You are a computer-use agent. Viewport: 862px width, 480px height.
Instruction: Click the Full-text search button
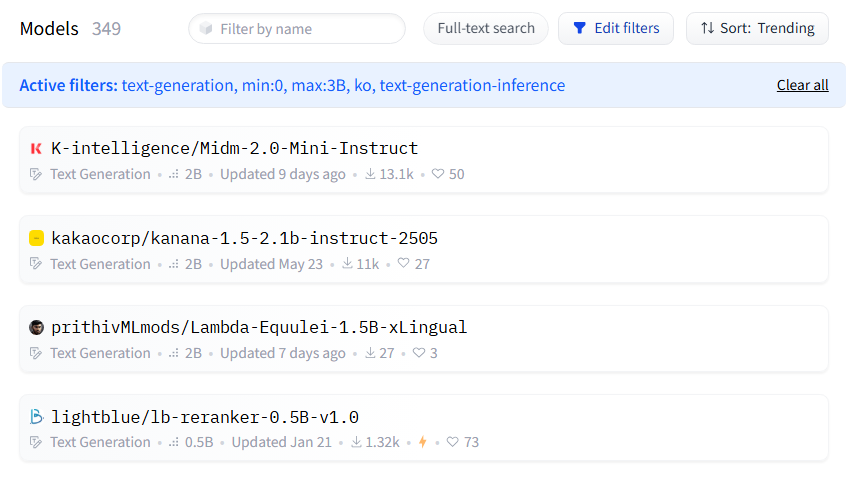pos(486,29)
